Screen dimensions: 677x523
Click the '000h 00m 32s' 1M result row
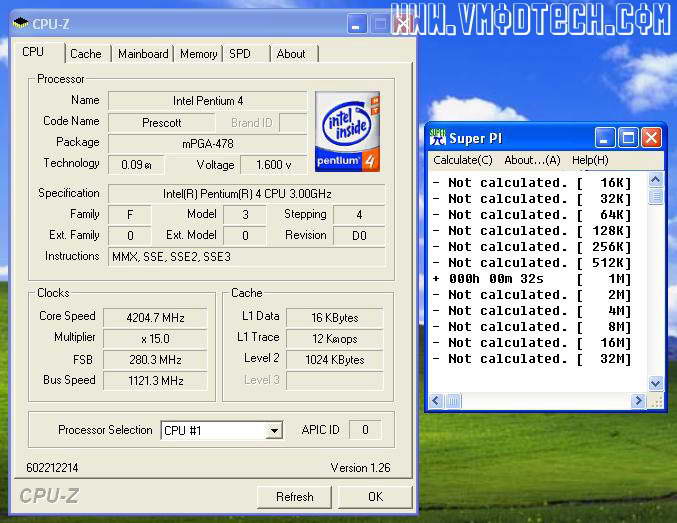(532, 279)
